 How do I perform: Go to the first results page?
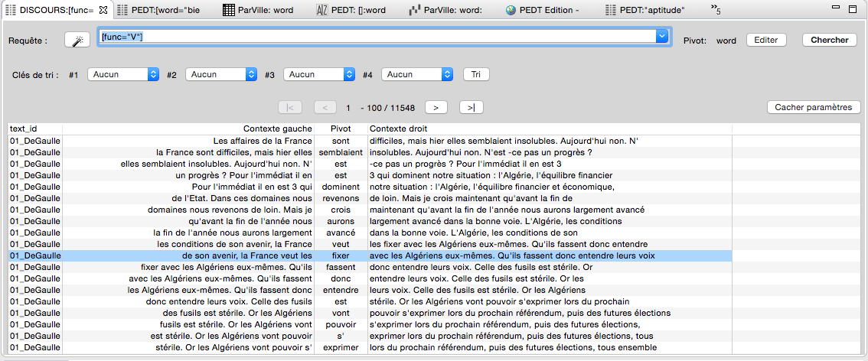[x=290, y=107]
